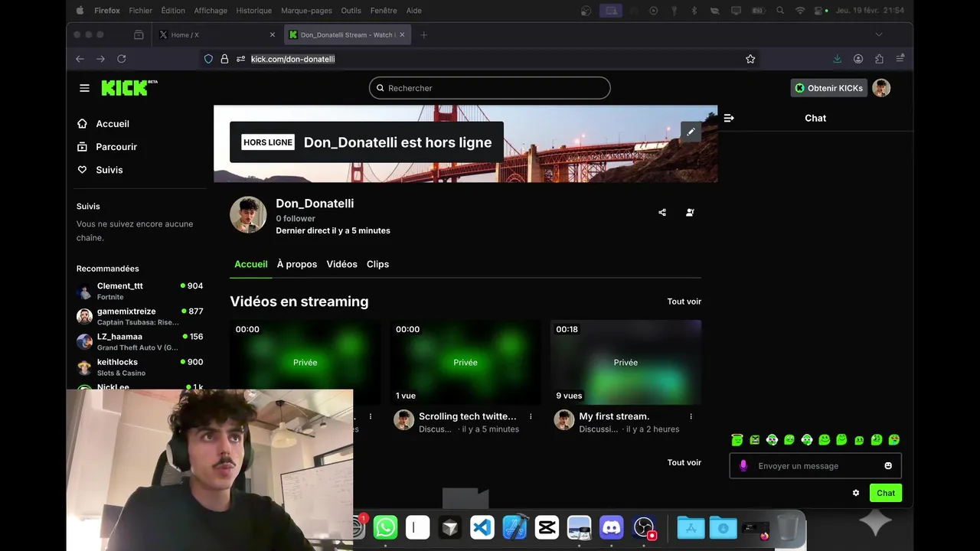Open Spotlight search in menu bar
Screen dimensions: 980x551
tap(780, 11)
